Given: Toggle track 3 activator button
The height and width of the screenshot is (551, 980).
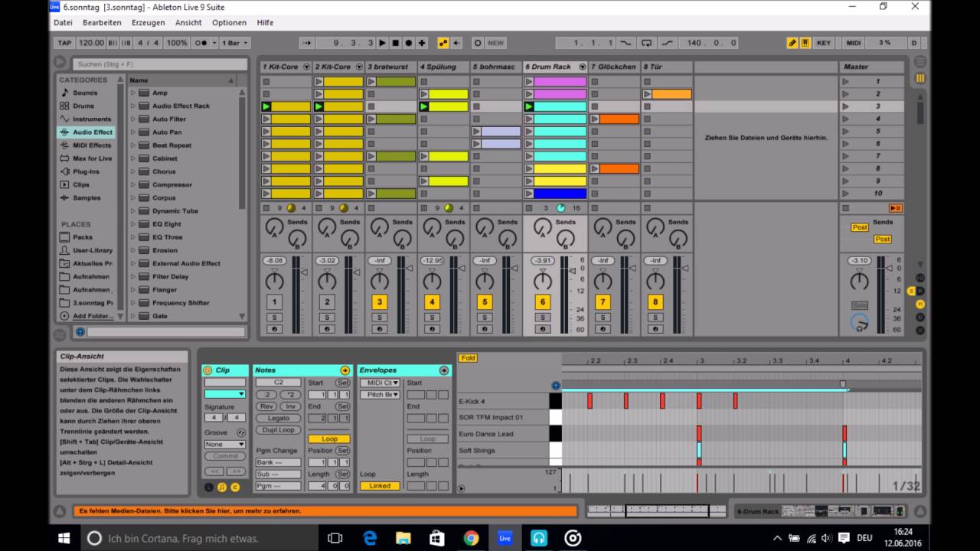Looking at the screenshot, I should [x=379, y=302].
